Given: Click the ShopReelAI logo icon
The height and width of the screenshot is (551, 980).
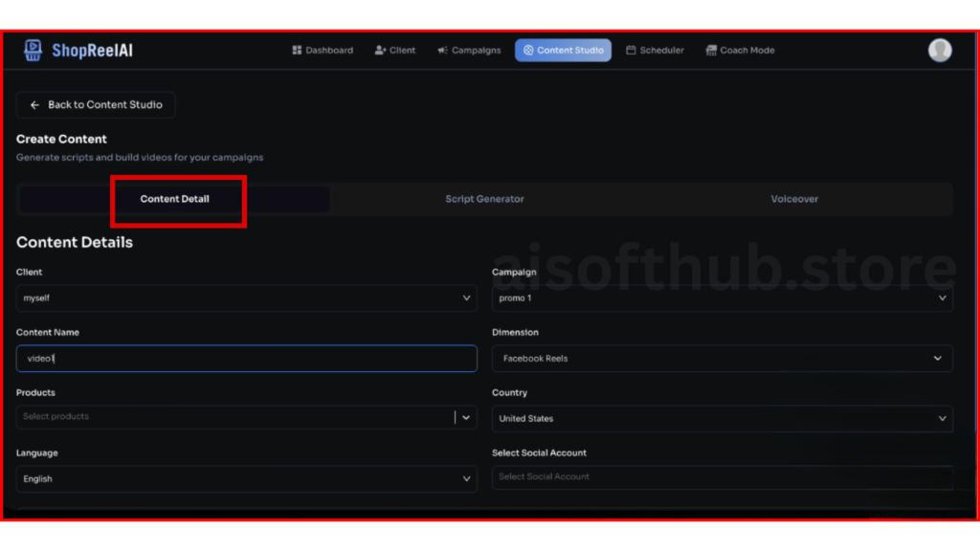Looking at the screenshot, I should (33, 51).
